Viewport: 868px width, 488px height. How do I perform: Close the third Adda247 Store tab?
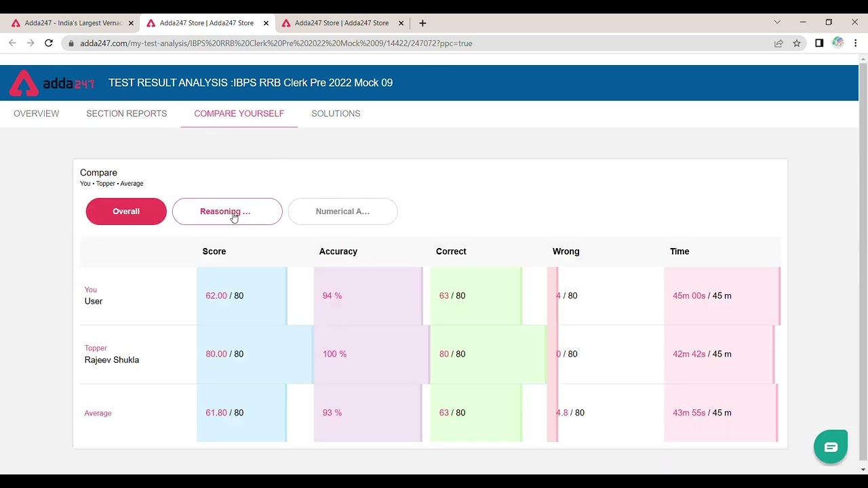(x=401, y=23)
